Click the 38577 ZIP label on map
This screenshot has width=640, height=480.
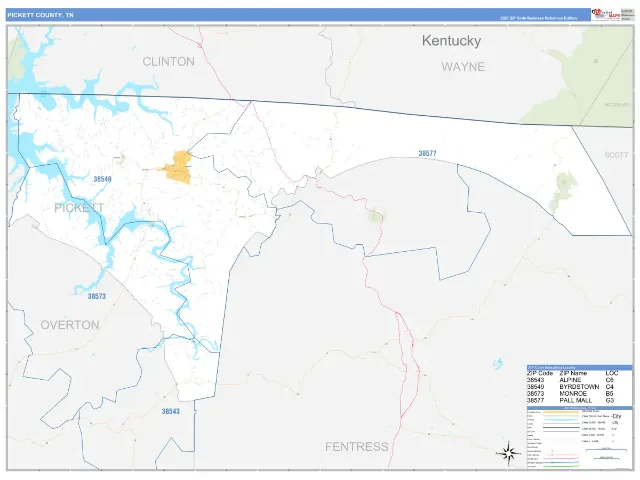tap(427, 153)
